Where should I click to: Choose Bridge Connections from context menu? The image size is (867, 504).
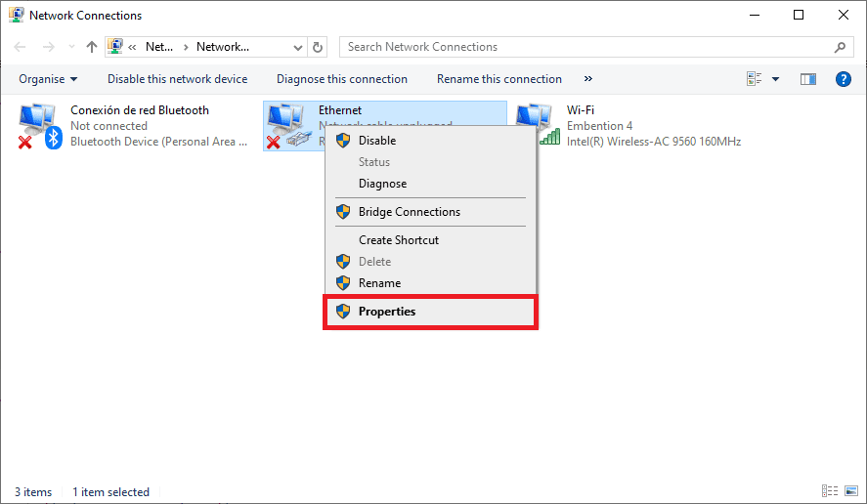(x=409, y=212)
